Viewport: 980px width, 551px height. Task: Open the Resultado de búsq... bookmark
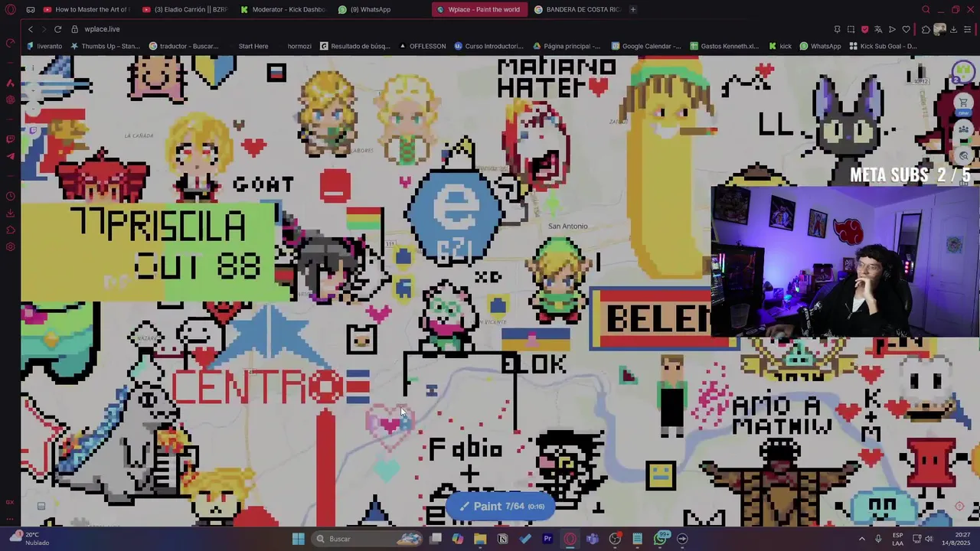[355, 46]
